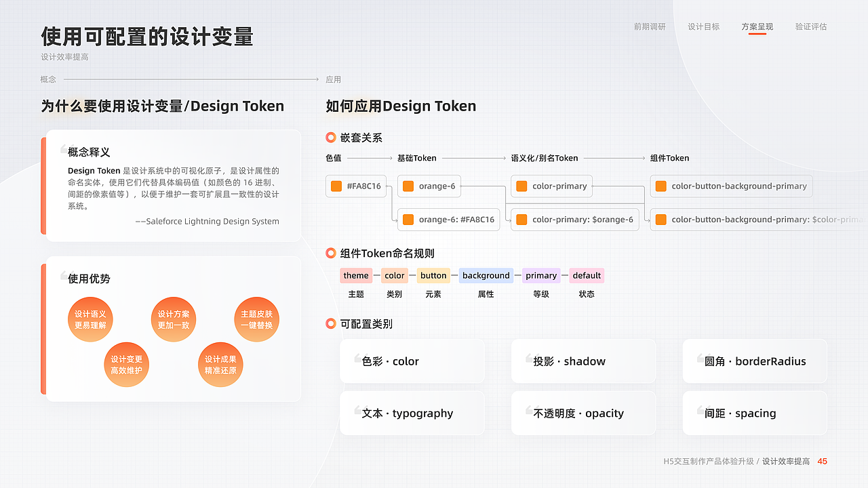The height and width of the screenshot is (488, 868).
Task: Click the page number 45
Action: [x=823, y=462]
